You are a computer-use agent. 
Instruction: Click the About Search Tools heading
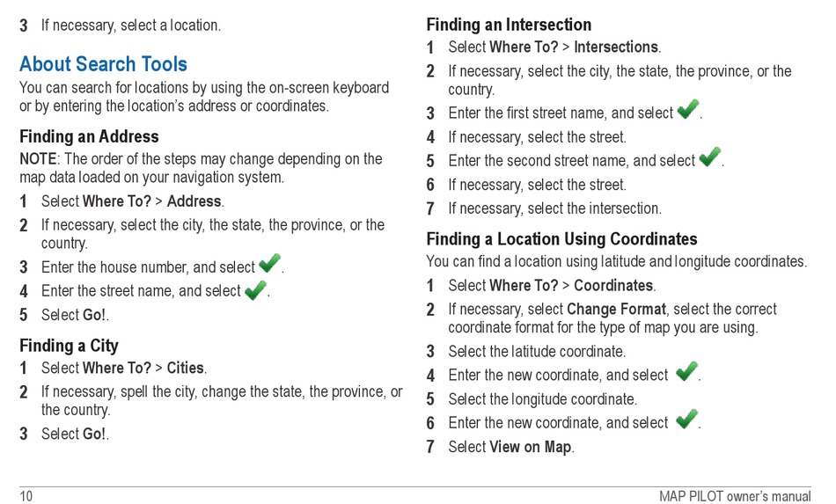(104, 64)
